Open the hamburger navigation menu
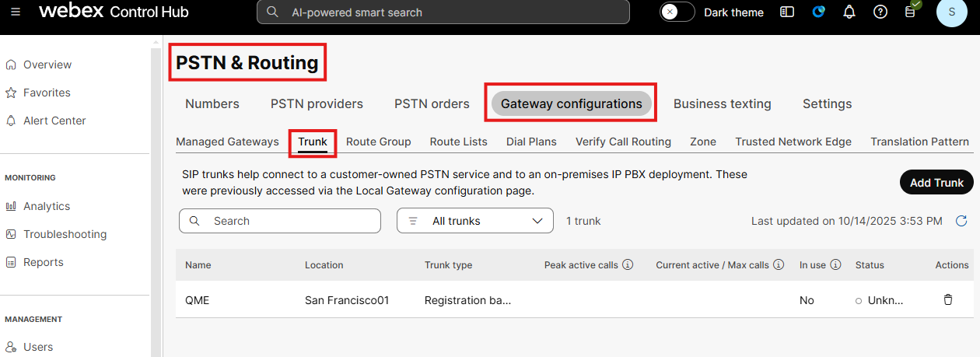 coord(16,12)
